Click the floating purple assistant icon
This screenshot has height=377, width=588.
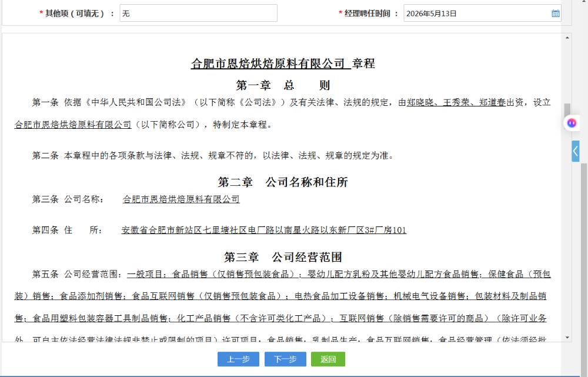click(572, 123)
